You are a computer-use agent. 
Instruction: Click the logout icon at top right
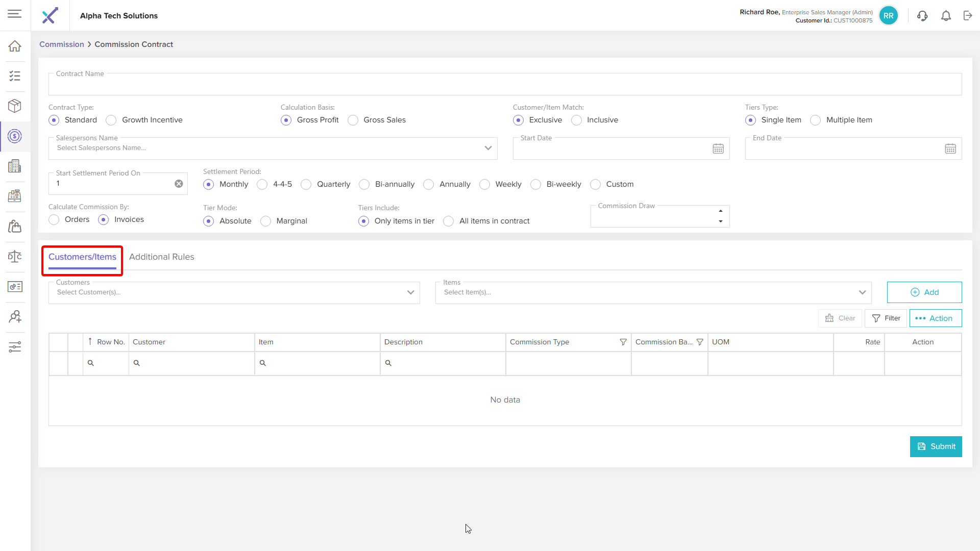click(968, 16)
